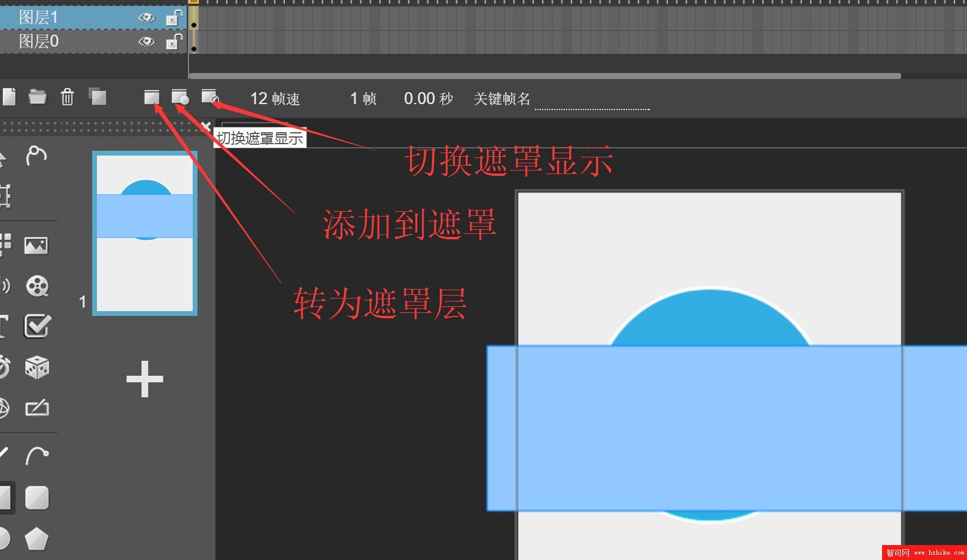Select the checkbox form tool
Image resolution: width=967 pixels, height=560 pixels.
tap(37, 327)
